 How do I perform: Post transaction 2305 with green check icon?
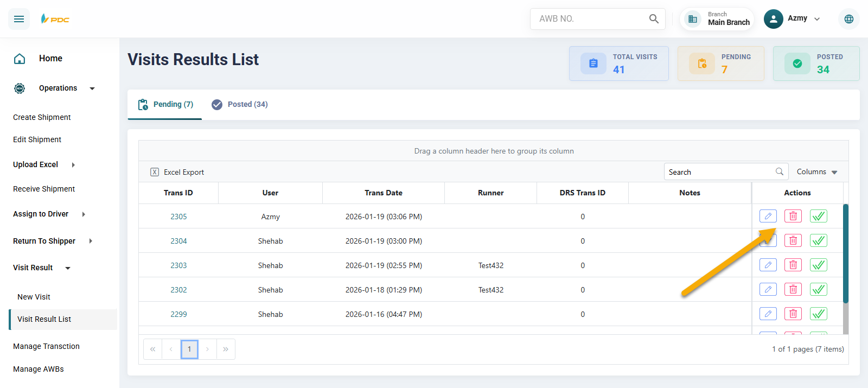[819, 216]
